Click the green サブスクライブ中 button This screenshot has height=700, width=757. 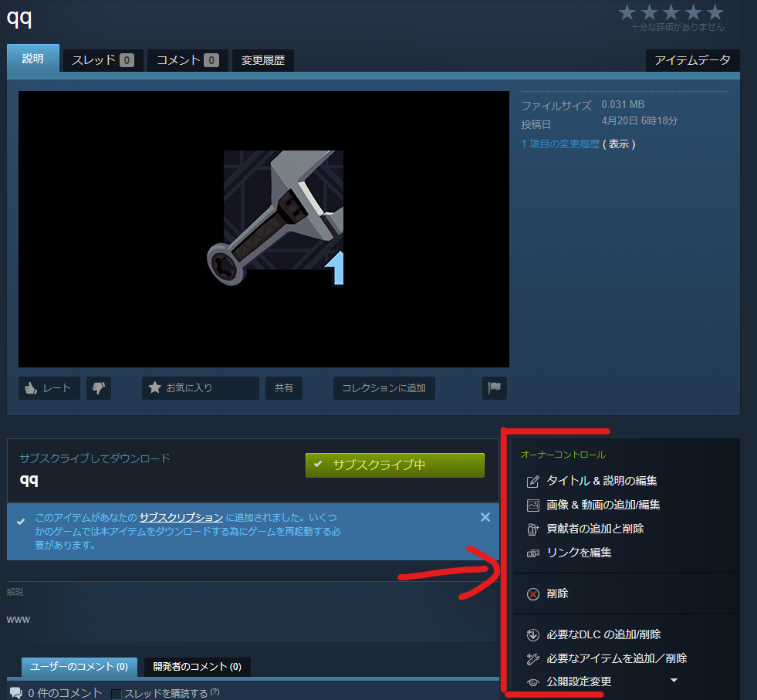tap(395, 465)
